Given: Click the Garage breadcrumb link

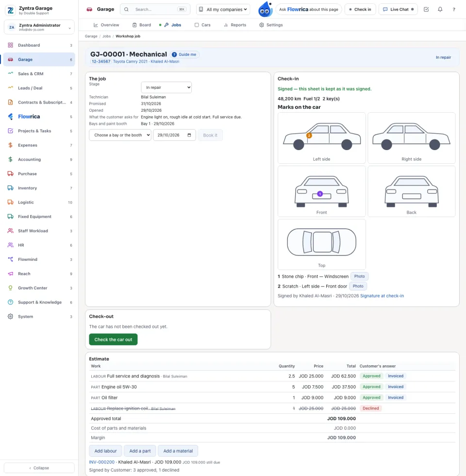Looking at the screenshot, I should [x=91, y=36].
